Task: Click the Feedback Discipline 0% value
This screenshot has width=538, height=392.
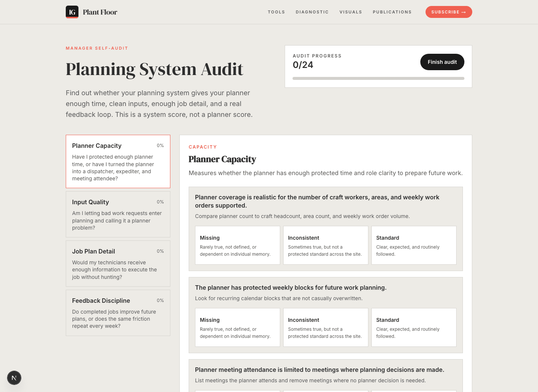Action: tap(160, 301)
